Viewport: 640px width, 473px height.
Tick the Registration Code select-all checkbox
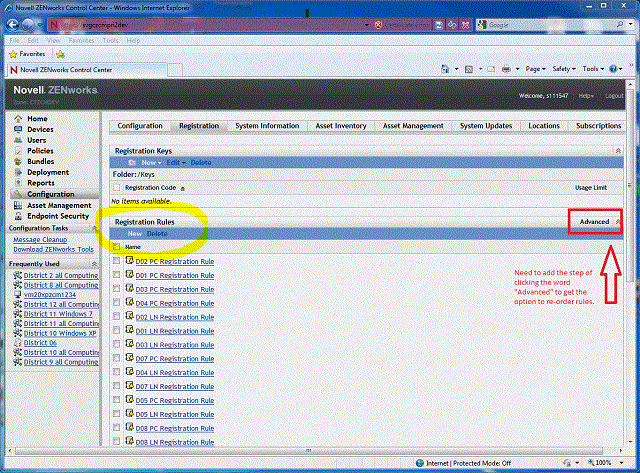[117, 188]
